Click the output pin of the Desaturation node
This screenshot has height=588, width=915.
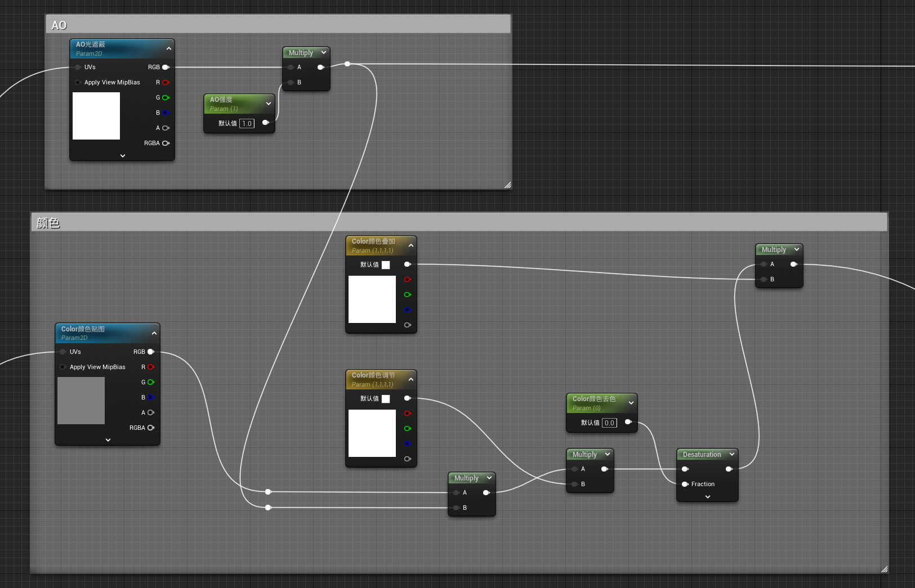(x=729, y=469)
